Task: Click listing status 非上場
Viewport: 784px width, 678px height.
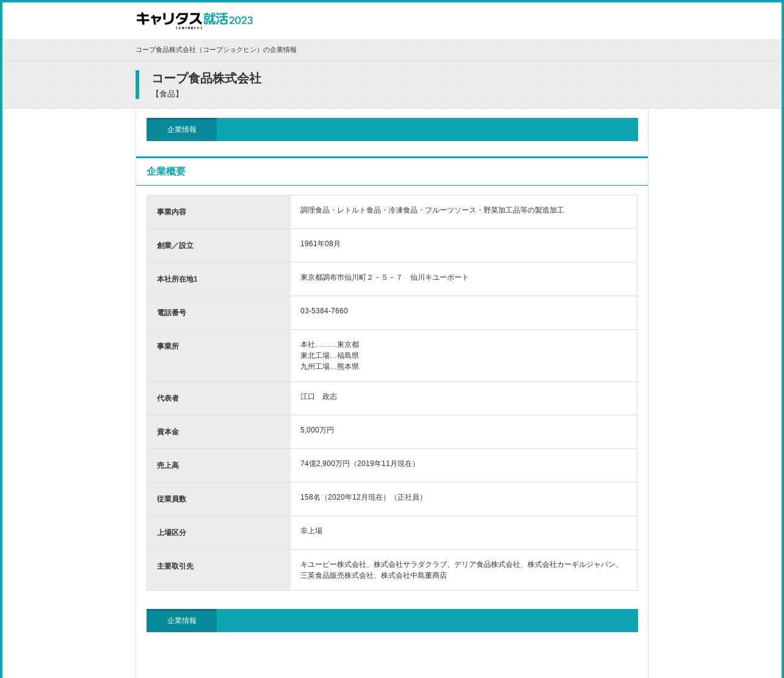Action: 311,531
